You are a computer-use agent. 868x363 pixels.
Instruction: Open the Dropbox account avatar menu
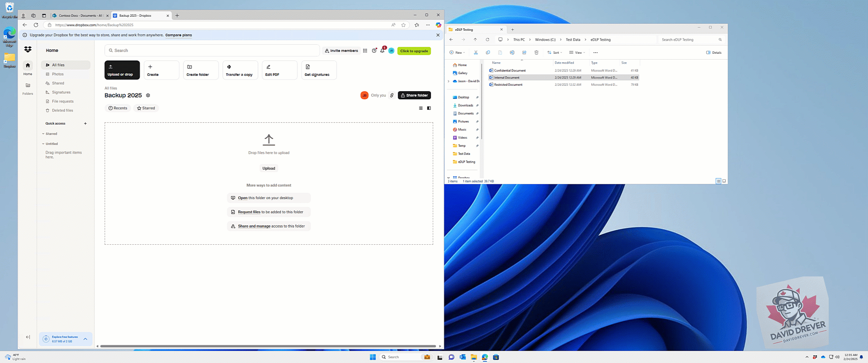391,51
